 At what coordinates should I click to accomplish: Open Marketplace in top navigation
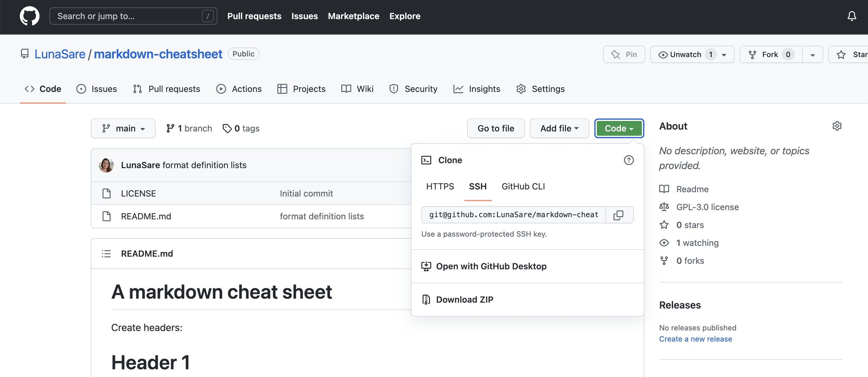[x=353, y=16]
